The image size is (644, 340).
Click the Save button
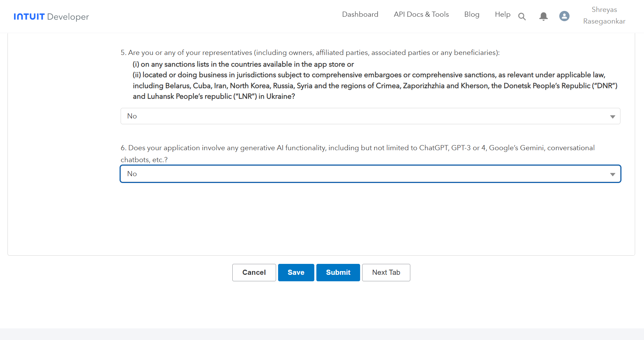pyautogui.click(x=296, y=272)
